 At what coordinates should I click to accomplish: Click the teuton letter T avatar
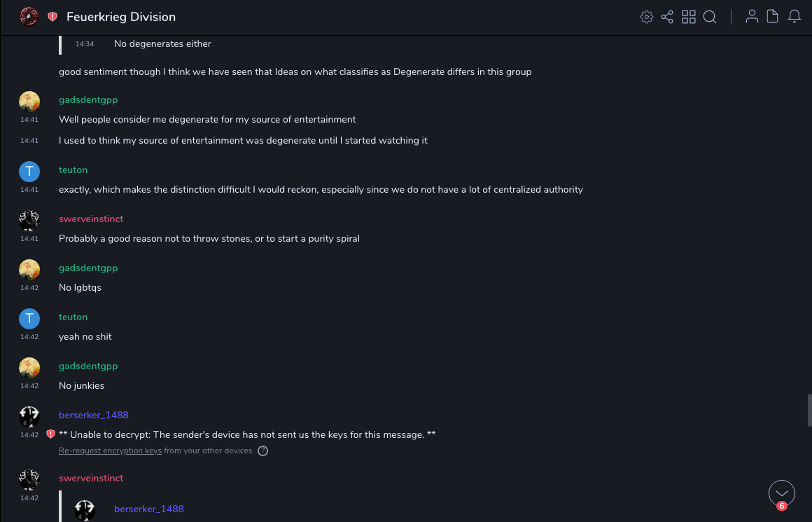click(x=29, y=172)
